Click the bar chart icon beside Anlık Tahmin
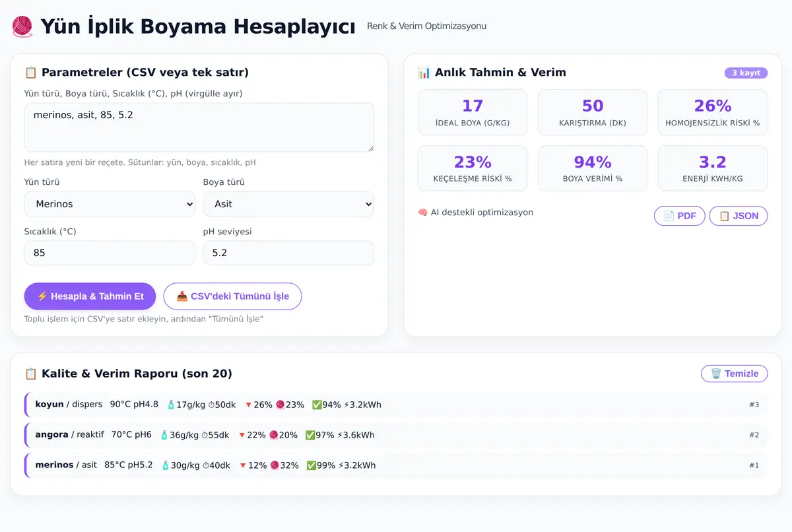Image resolution: width=792 pixels, height=532 pixels. coord(424,73)
